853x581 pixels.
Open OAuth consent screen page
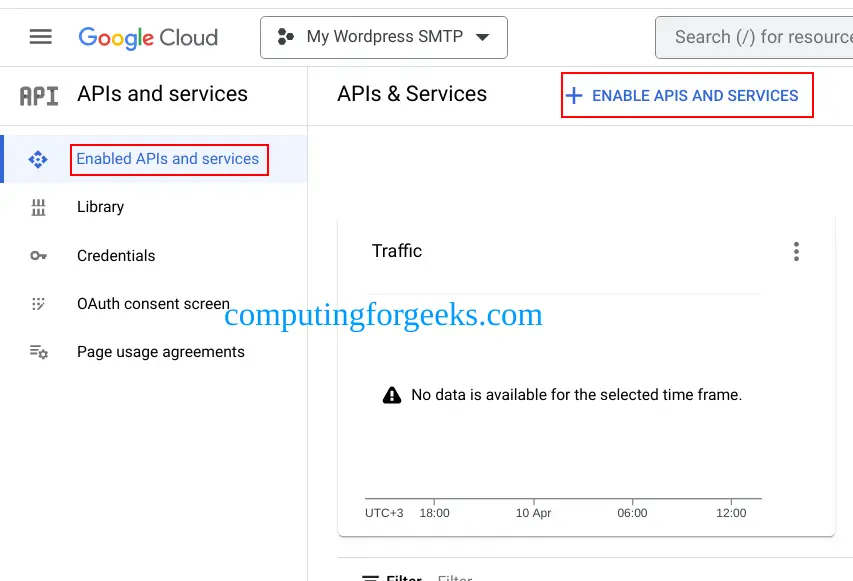(153, 304)
